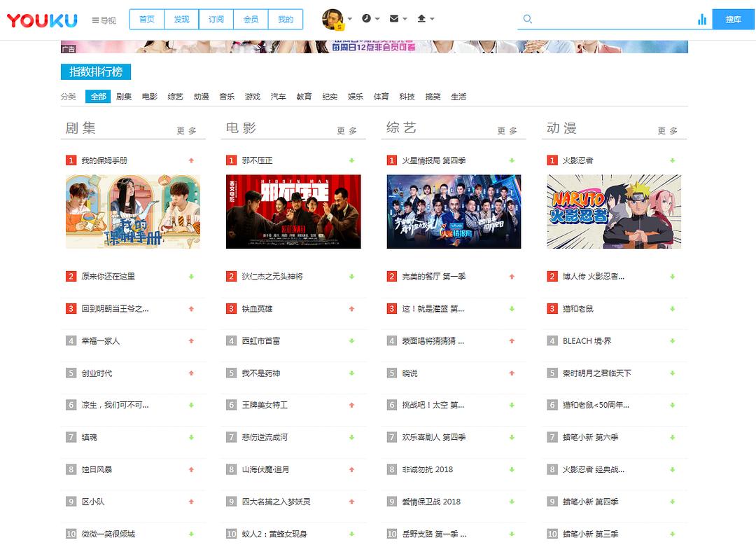Click the search magnifier icon
Image resolution: width=756 pixels, height=552 pixels.
coord(528,20)
